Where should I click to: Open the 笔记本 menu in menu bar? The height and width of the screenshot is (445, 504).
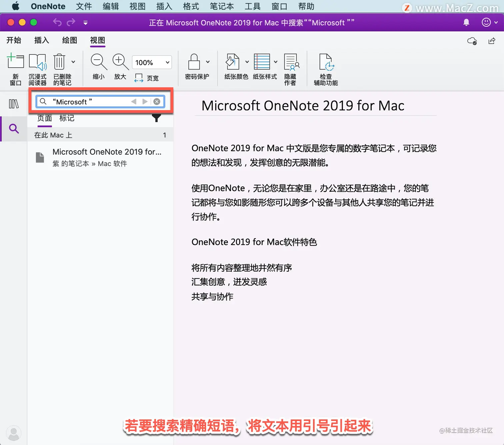point(222,6)
